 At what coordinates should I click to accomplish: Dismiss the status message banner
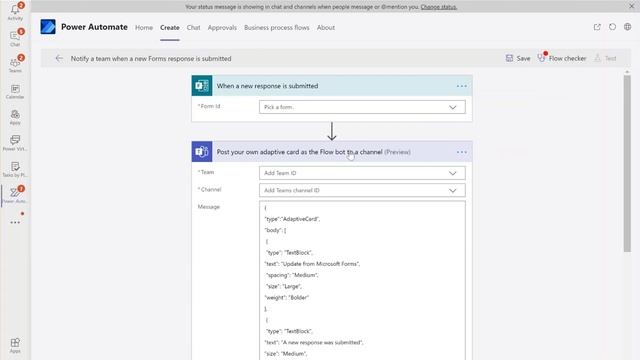click(x=631, y=6)
